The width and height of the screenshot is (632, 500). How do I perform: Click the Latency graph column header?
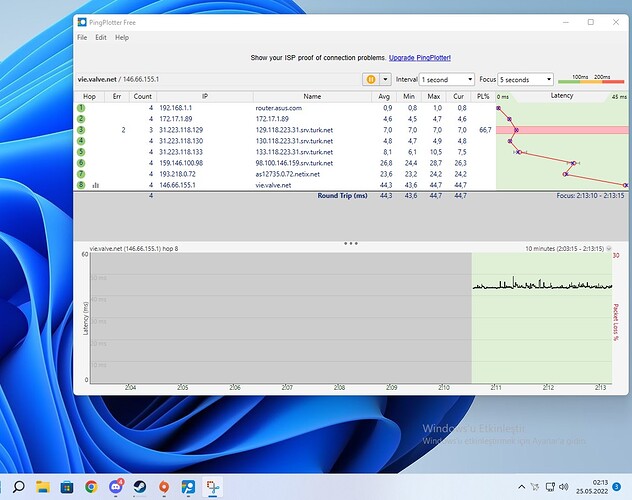pyautogui.click(x=562, y=96)
